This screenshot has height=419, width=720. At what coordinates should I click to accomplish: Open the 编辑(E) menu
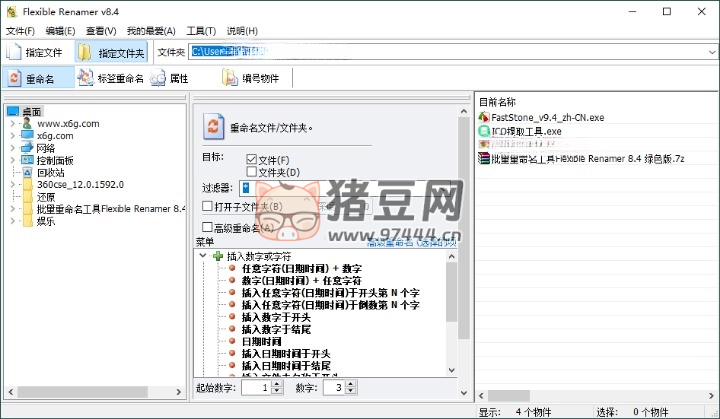point(59,31)
